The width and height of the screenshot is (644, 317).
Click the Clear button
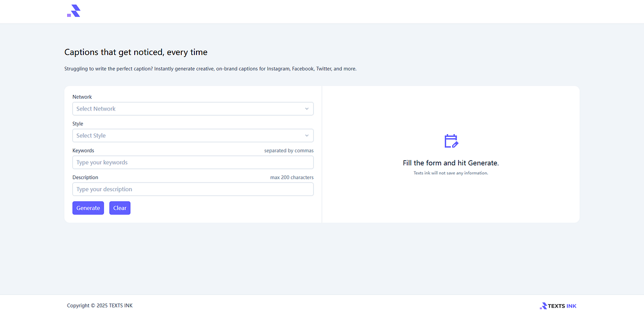click(120, 208)
